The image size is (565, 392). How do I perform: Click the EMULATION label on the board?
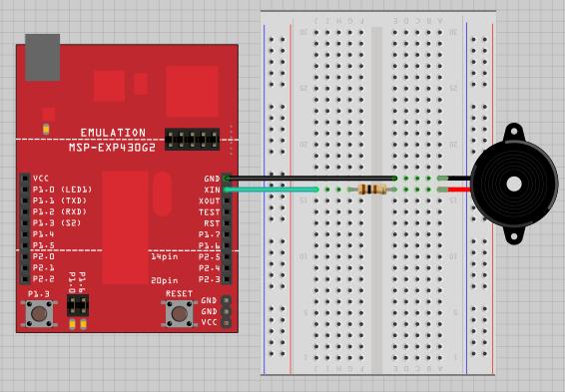[x=113, y=133]
